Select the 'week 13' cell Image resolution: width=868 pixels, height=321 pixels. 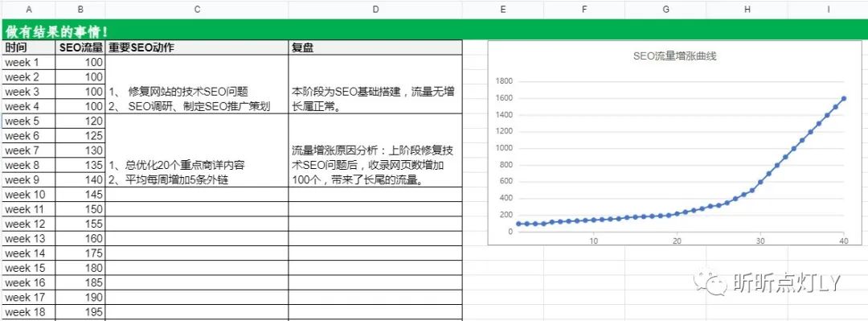click(x=29, y=239)
